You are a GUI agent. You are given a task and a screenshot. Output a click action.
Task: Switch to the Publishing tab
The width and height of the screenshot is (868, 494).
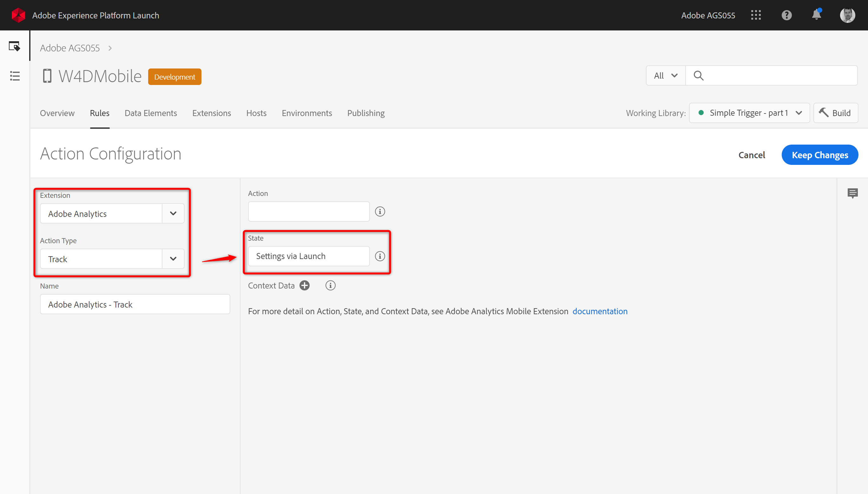tap(365, 113)
